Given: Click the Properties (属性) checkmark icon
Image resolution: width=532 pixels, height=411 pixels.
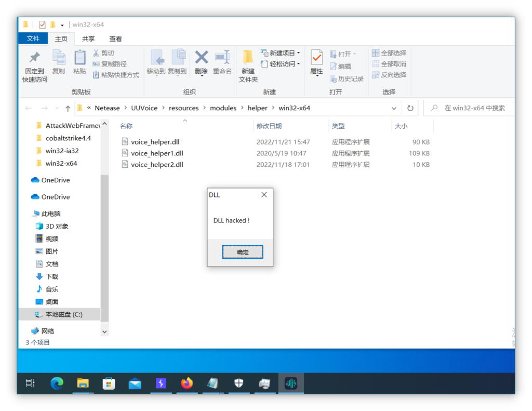Looking at the screenshot, I should (316, 58).
